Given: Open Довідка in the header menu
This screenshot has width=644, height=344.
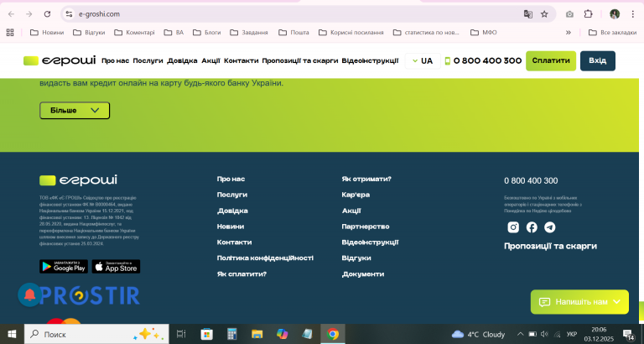Looking at the screenshot, I should tap(182, 60).
